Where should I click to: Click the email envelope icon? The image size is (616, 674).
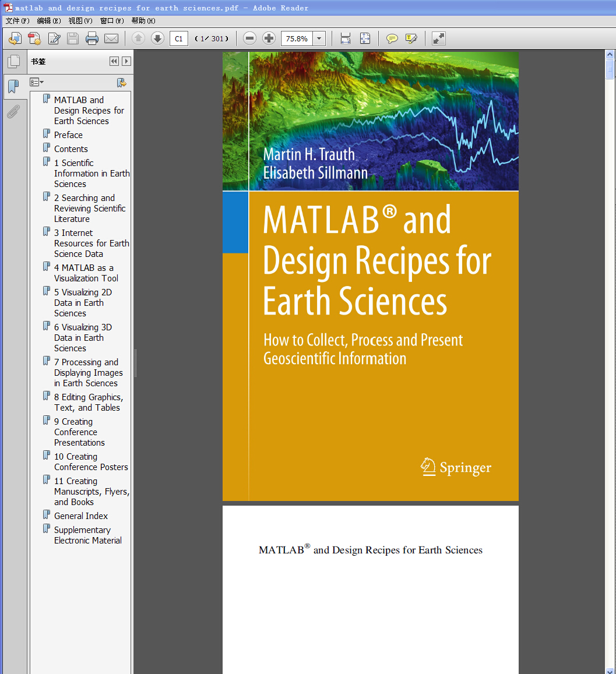point(111,39)
